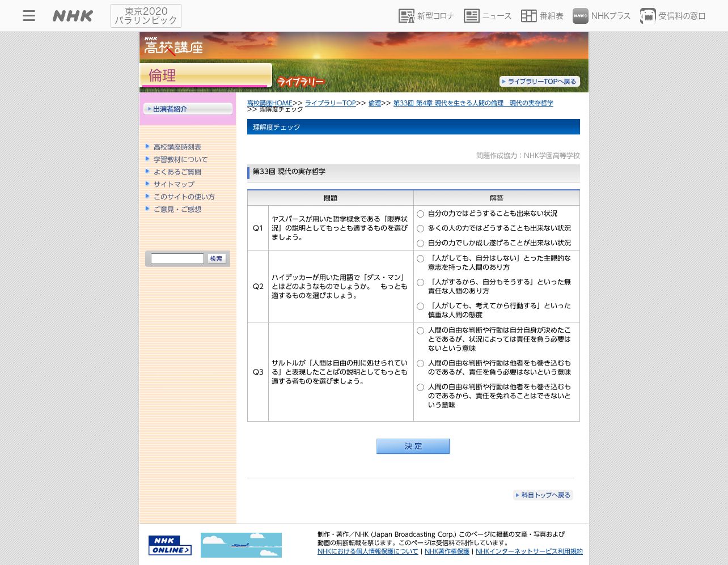Select Q2 answer 「人がしても、自分はしない」
The image size is (728, 565).
click(x=421, y=258)
